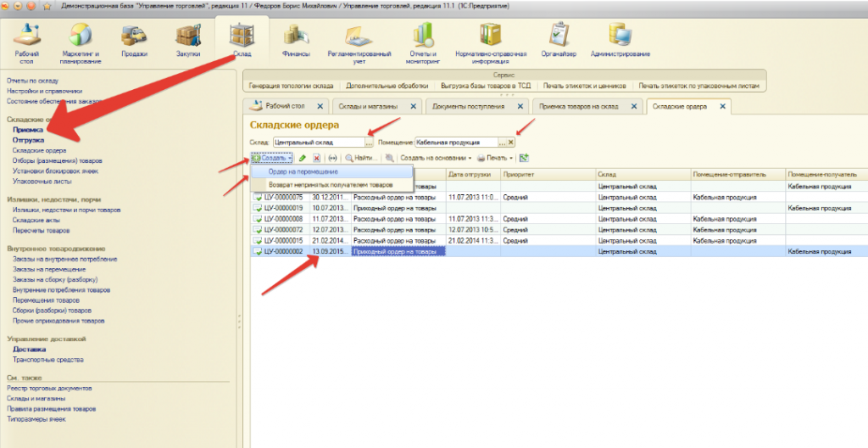Clear the Помещение field with X button
The width and height of the screenshot is (868, 448).
tap(511, 143)
